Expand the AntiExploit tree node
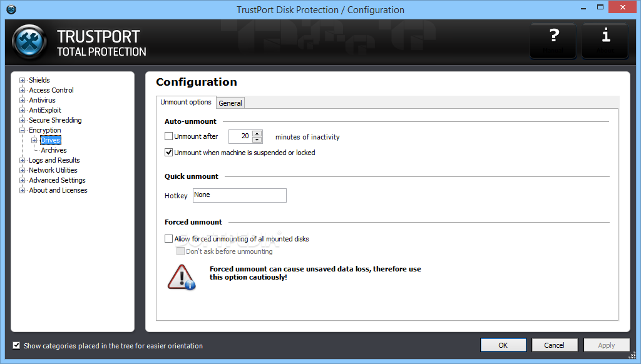The width and height of the screenshot is (641, 364). (x=22, y=110)
